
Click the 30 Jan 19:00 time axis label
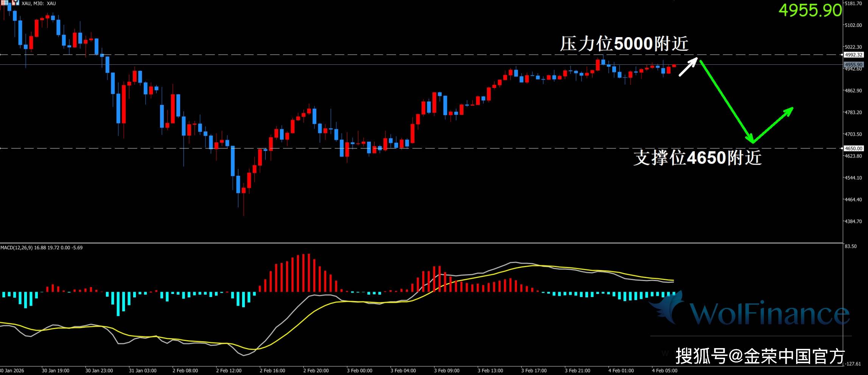click(x=55, y=370)
